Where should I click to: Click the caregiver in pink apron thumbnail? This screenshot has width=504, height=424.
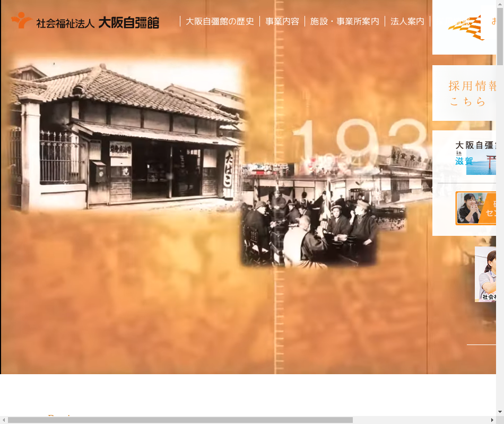[485, 274]
